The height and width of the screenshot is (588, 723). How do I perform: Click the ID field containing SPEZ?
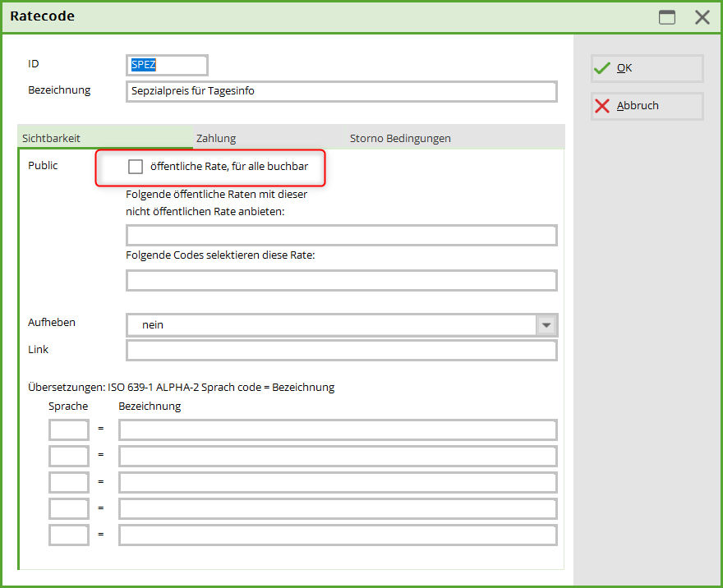[x=167, y=65]
